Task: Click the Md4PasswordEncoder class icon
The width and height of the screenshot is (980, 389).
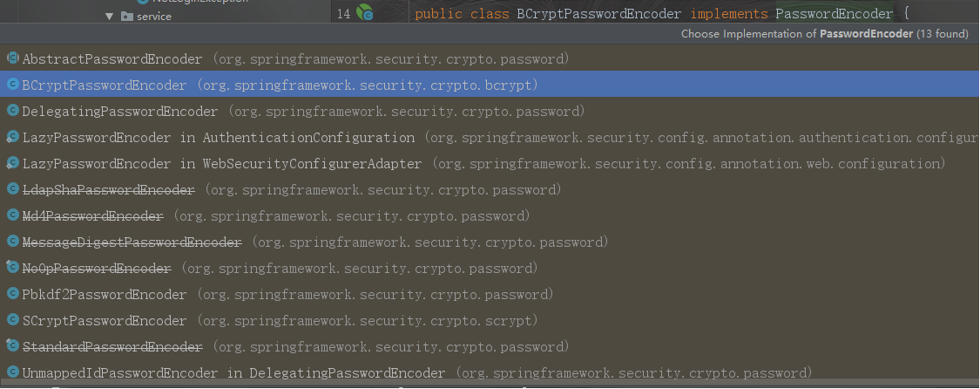Action: tap(13, 215)
